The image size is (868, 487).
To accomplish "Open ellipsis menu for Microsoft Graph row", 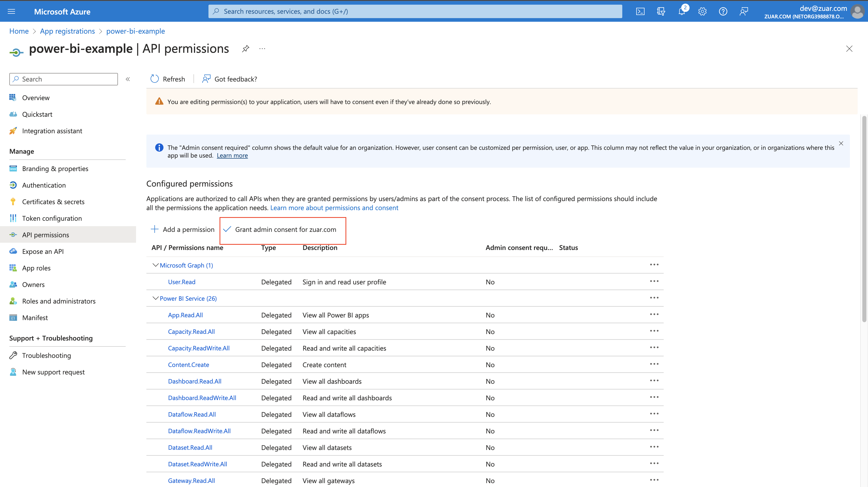I will 654,264.
